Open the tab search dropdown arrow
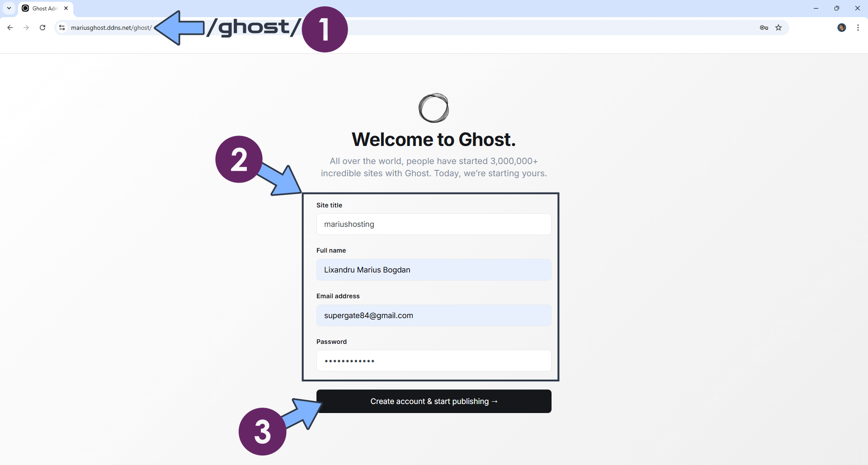Image resolution: width=868 pixels, height=465 pixels. click(9, 8)
